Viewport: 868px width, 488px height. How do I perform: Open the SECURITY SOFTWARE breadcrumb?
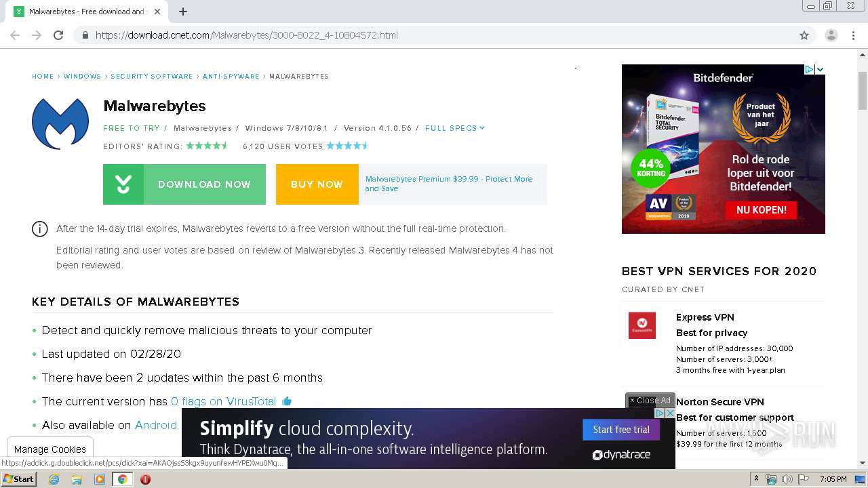152,77
